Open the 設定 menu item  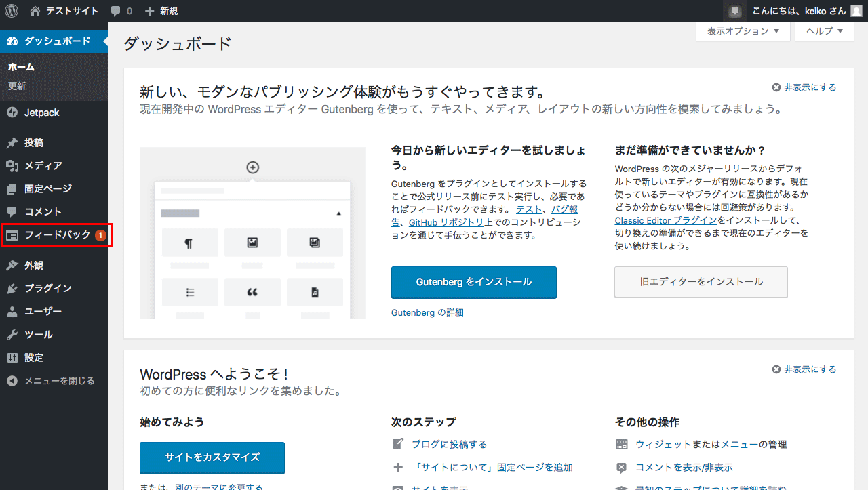coord(54,358)
